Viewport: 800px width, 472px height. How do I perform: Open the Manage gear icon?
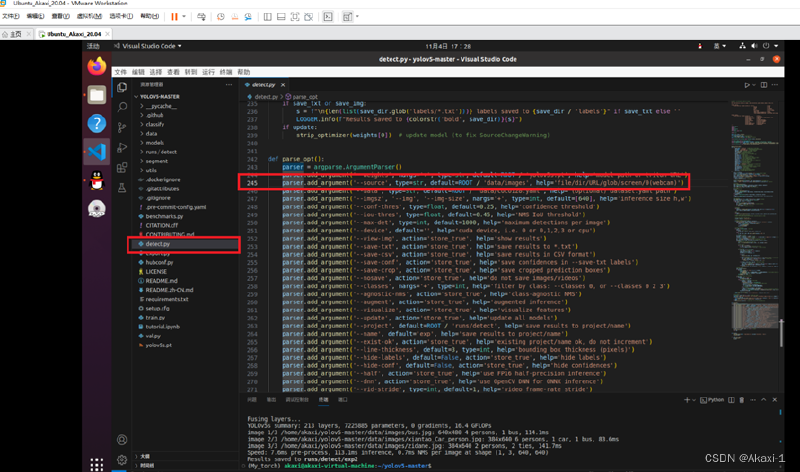coord(122,459)
